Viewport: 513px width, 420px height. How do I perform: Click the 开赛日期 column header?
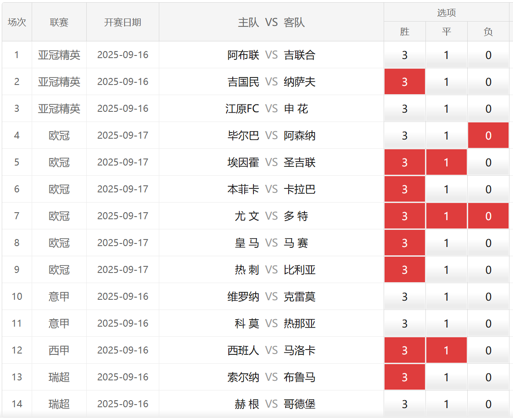(123, 22)
